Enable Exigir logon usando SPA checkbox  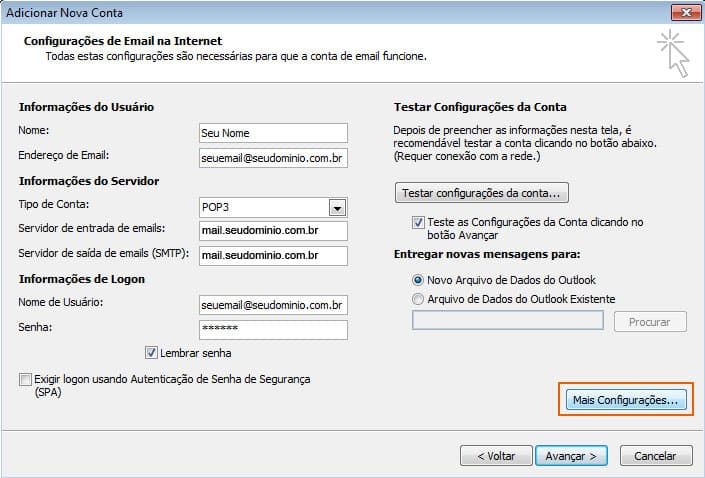(25, 380)
